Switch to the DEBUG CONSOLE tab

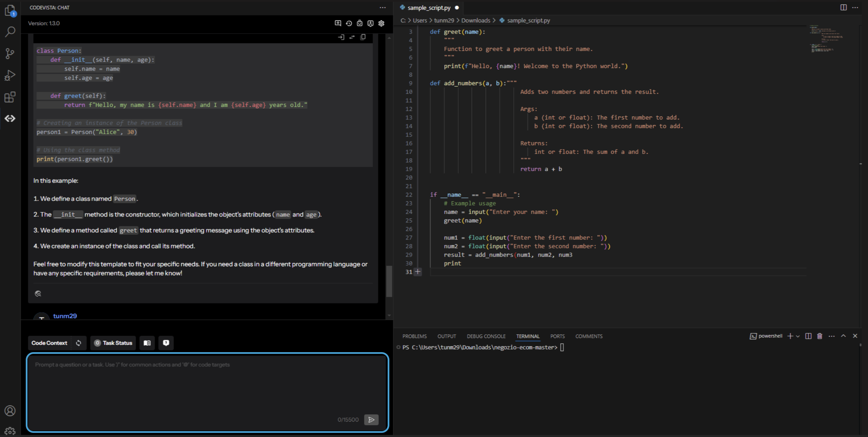486,336
